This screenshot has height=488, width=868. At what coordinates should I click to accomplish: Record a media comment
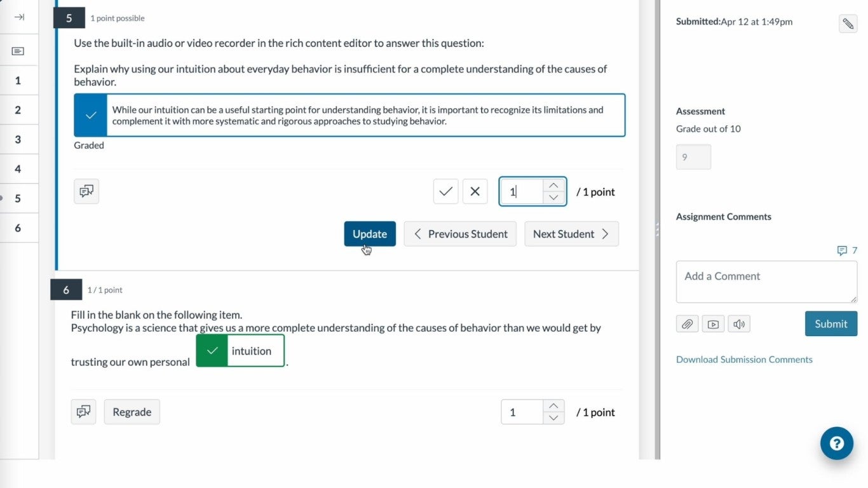(x=712, y=323)
